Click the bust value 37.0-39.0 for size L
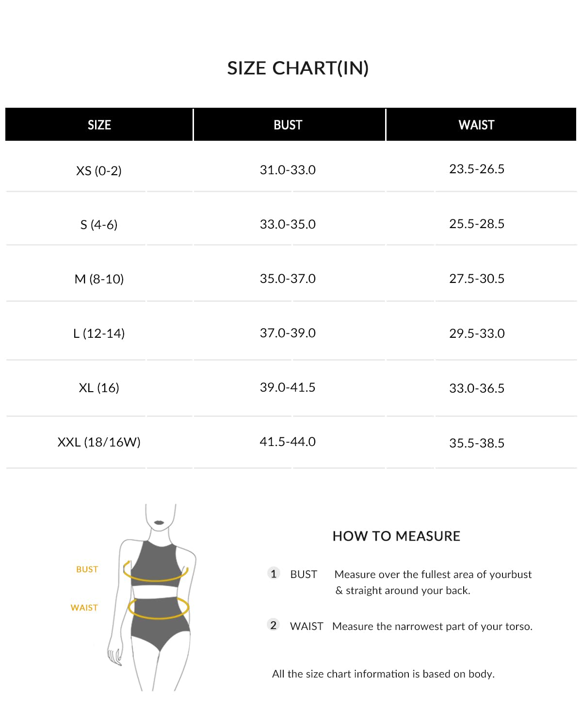 [288, 333]
